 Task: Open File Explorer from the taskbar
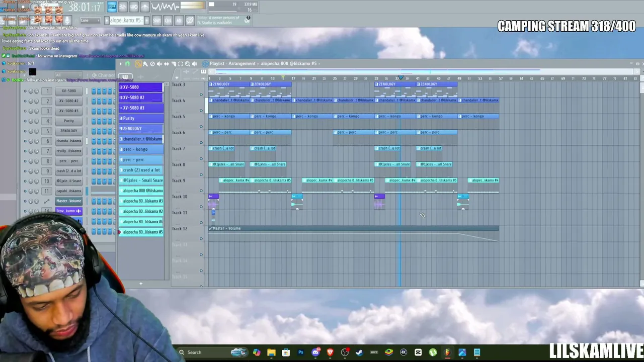(271, 352)
